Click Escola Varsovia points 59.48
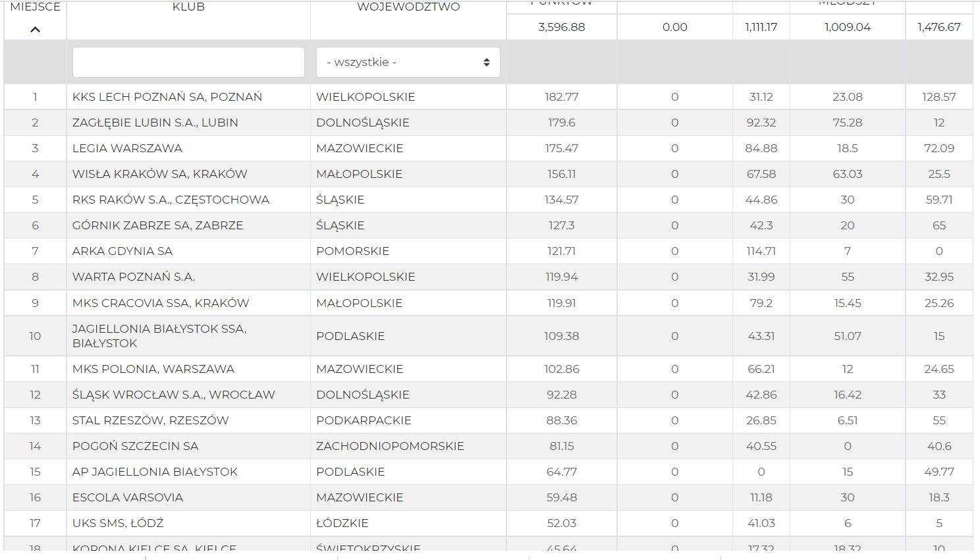 [x=562, y=497]
